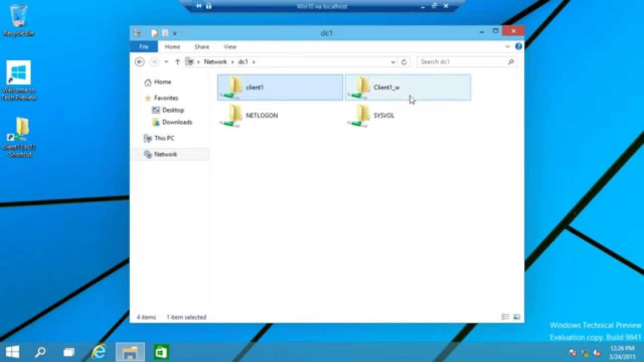Open Customize Quick Access Toolbar dropdown
The image size is (644, 362).
[175, 34]
